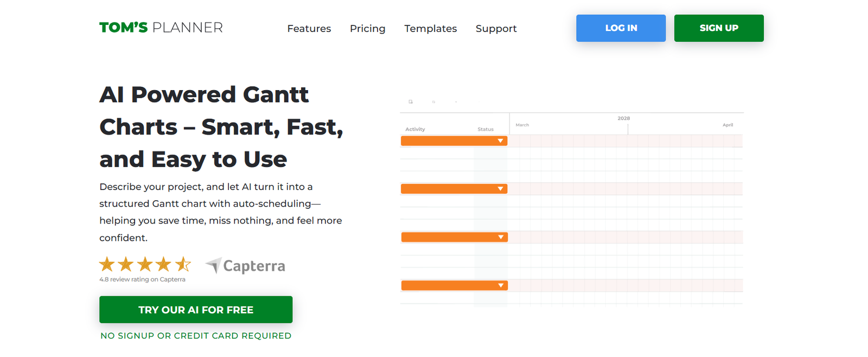Open the Features menu item
The height and width of the screenshot is (357, 868).
click(x=309, y=29)
